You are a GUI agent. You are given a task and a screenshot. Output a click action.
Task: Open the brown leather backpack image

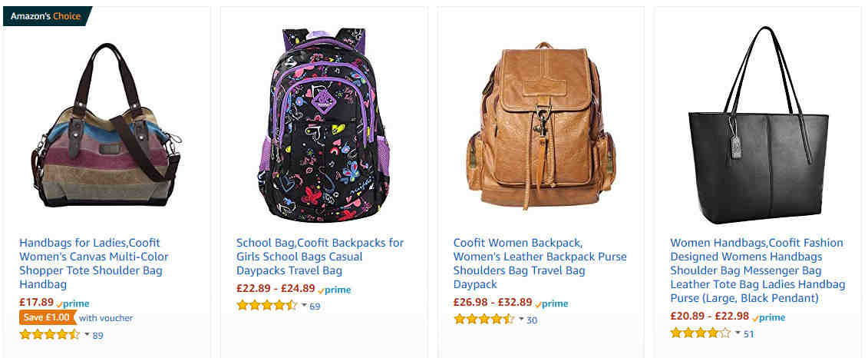coord(541,126)
